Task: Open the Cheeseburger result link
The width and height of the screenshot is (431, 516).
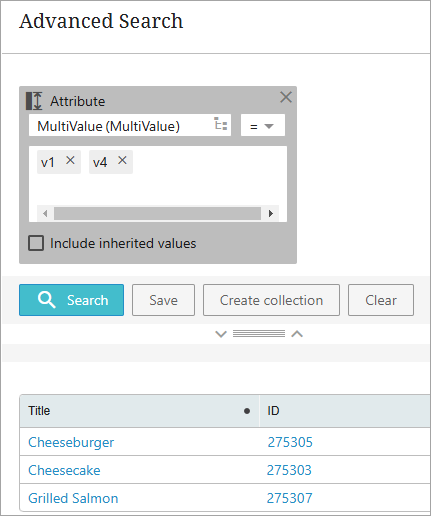Action: (x=71, y=442)
